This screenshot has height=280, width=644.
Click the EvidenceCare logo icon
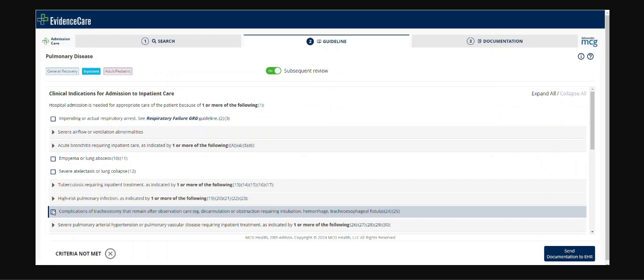(43, 20)
